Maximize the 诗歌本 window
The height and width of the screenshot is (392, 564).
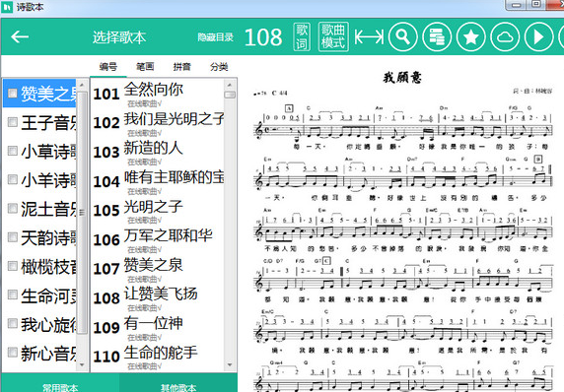tap(536, 5)
